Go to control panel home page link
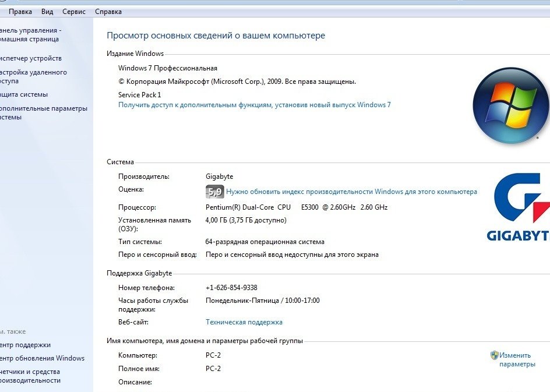Image resolution: width=550 pixels, height=392 pixels. tap(30, 35)
